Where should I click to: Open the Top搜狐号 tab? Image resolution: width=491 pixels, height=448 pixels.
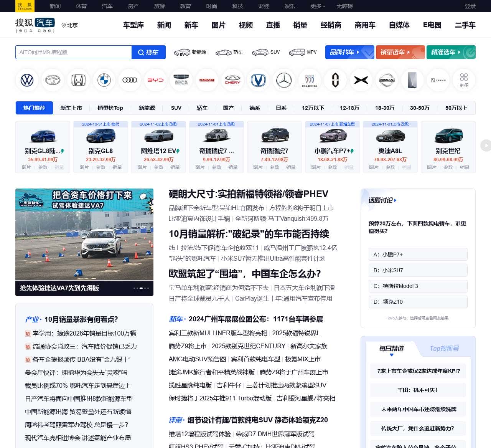click(444, 348)
